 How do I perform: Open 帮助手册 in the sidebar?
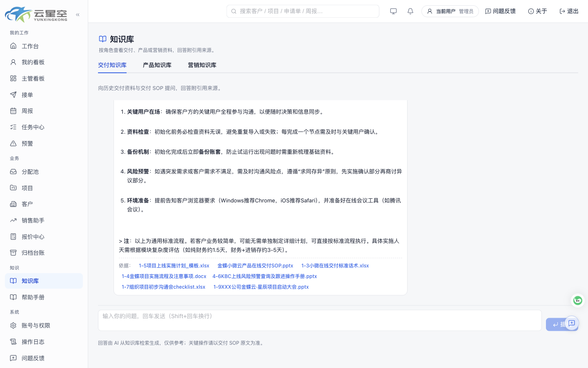tap(44, 297)
